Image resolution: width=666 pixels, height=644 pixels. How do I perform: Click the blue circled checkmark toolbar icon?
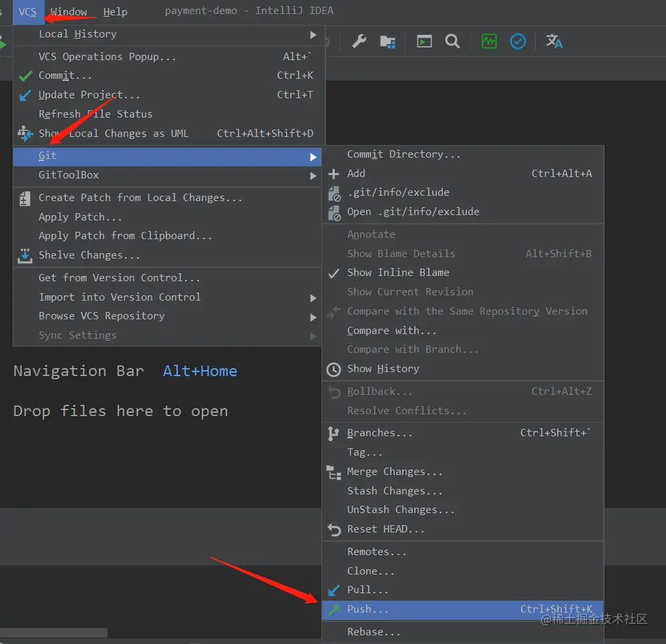[518, 41]
